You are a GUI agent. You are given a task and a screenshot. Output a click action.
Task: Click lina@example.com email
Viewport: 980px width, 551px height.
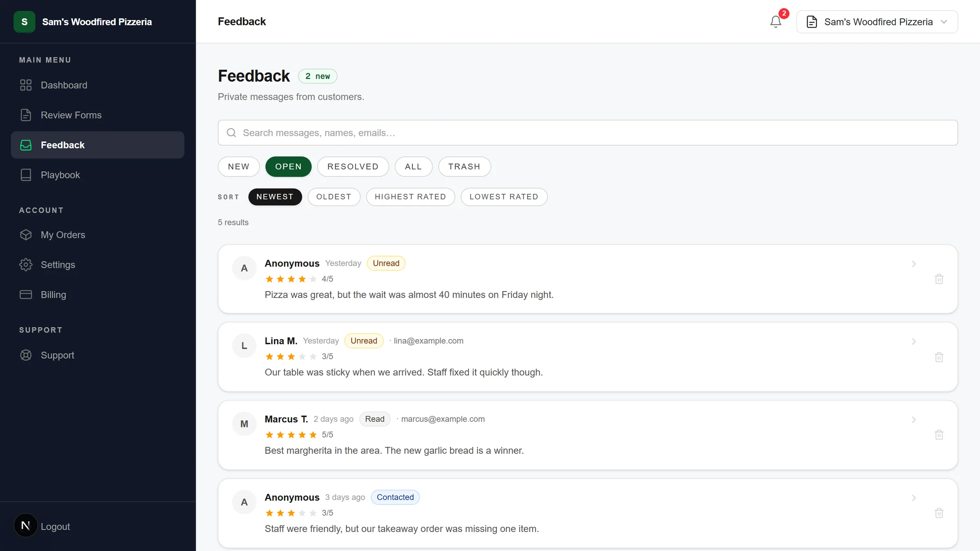point(428,341)
